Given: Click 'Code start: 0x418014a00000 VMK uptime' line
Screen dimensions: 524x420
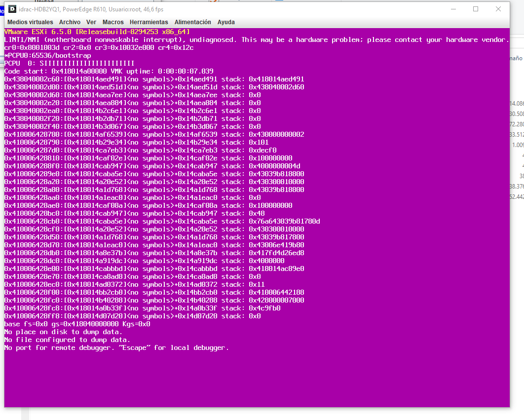Looking at the screenshot, I should 109,71.
